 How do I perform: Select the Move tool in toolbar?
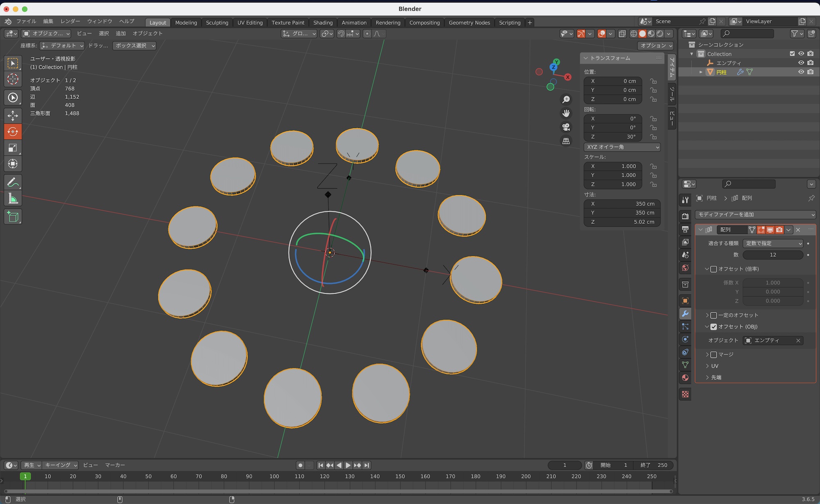[13, 116]
